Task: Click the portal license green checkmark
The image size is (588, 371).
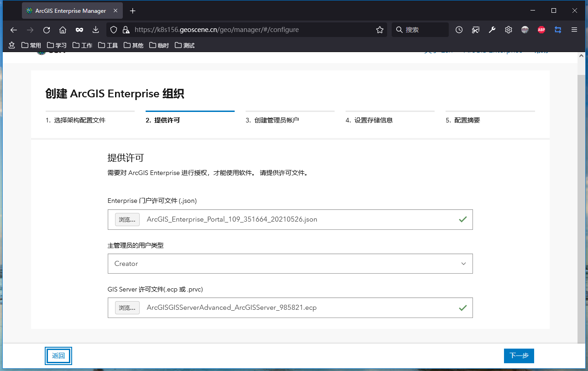Action: point(463,219)
